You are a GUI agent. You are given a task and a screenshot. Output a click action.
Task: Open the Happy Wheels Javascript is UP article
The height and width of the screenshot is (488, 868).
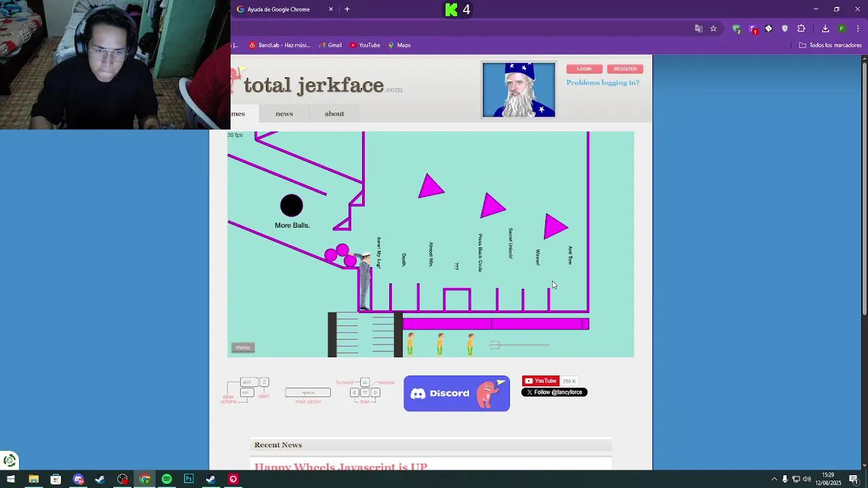point(340,466)
